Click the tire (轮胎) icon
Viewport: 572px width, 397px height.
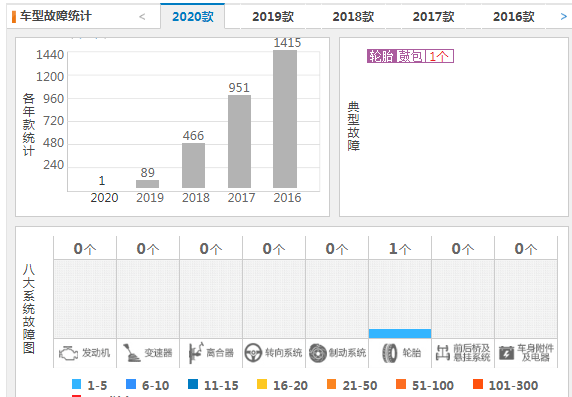click(x=390, y=353)
